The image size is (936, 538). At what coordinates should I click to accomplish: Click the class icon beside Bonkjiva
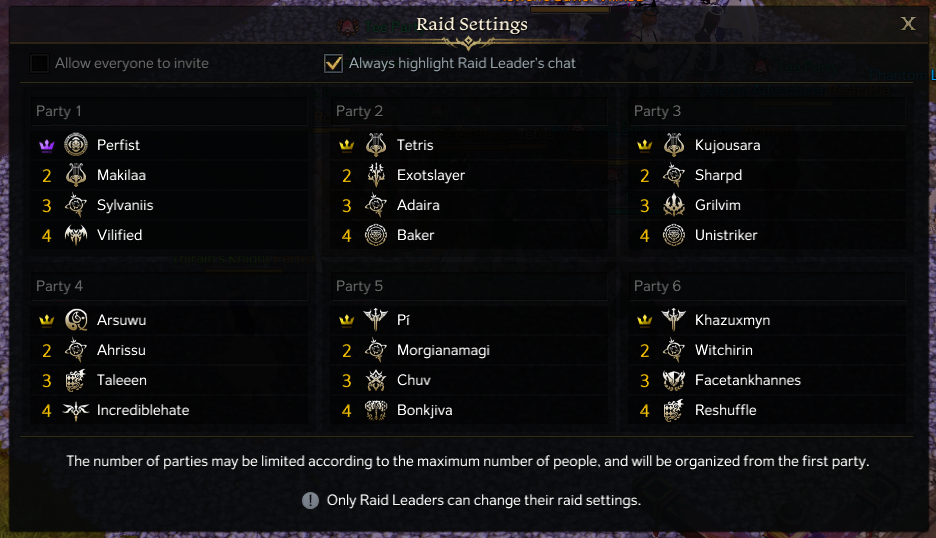pos(376,410)
